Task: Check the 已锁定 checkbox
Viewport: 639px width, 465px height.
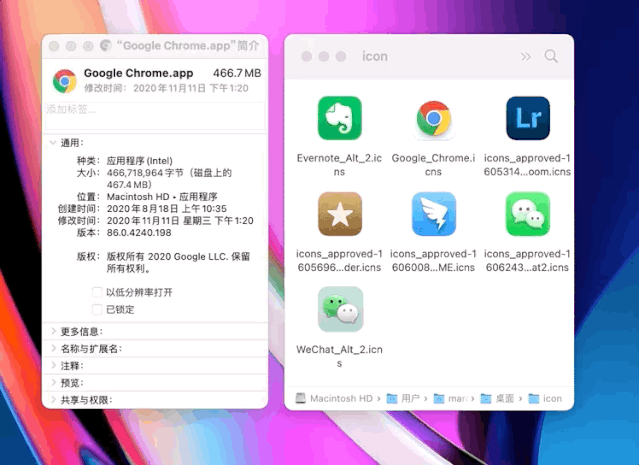Action: click(97, 309)
